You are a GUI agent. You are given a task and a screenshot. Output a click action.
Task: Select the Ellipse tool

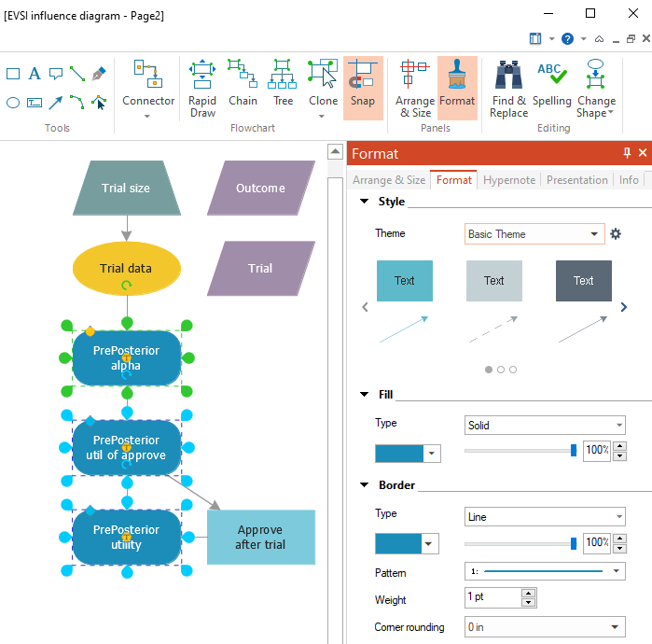(13, 103)
